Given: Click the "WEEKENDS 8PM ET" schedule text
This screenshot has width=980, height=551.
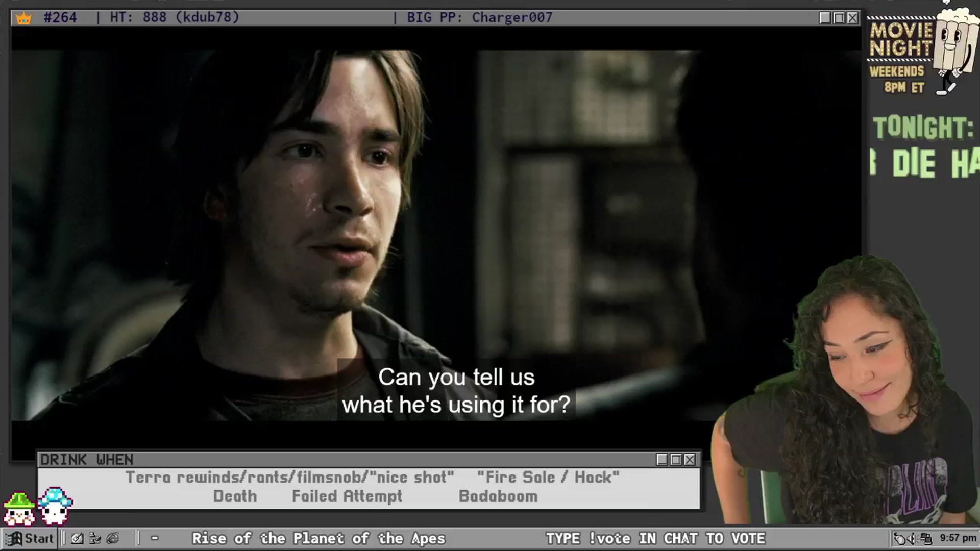Looking at the screenshot, I should [897, 79].
